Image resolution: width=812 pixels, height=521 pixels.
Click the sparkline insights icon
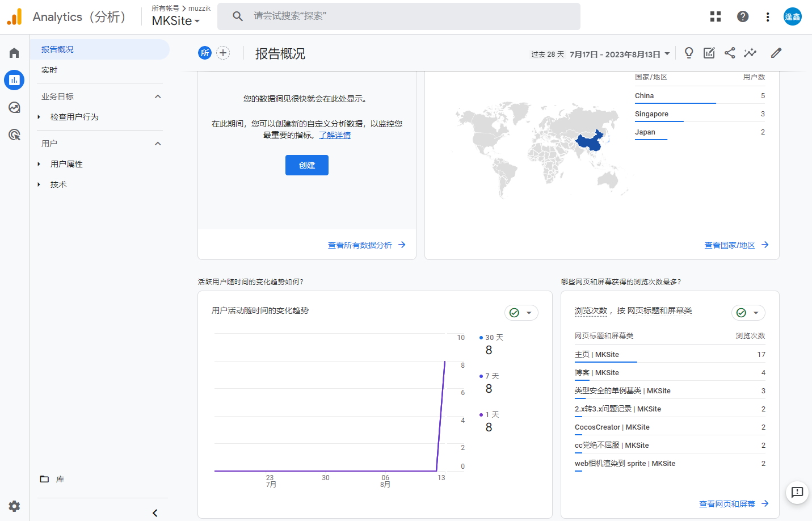tap(750, 53)
